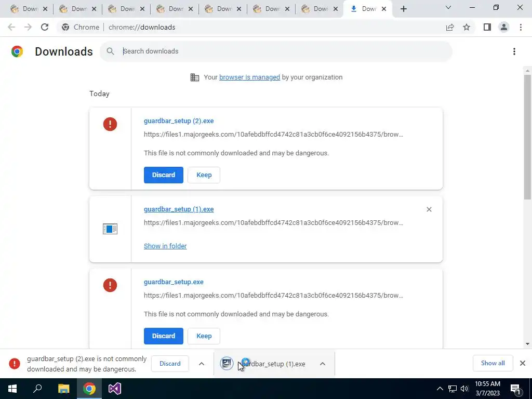Click guardbar_setup.exe file name
Screen dimensions: 532x399
click(174, 282)
